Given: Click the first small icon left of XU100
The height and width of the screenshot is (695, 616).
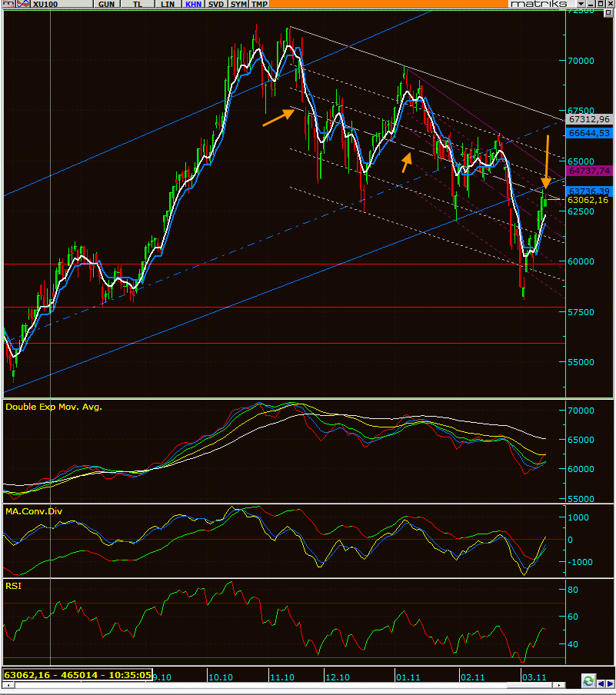Looking at the screenshot, I should (6, 5).
